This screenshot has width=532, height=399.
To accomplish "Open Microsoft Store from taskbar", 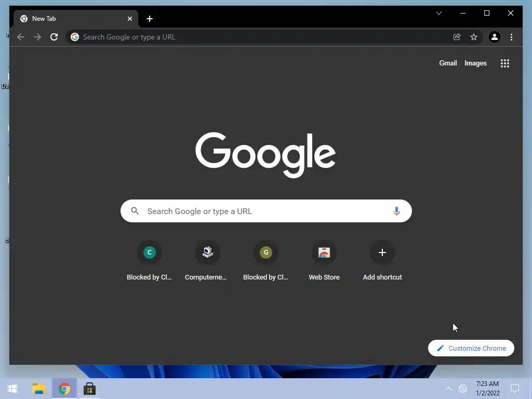I will click(x=89, y=389).
